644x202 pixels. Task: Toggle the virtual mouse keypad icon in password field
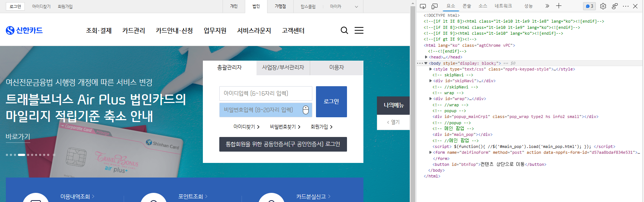pyautogui.click(x=306, y=110)
